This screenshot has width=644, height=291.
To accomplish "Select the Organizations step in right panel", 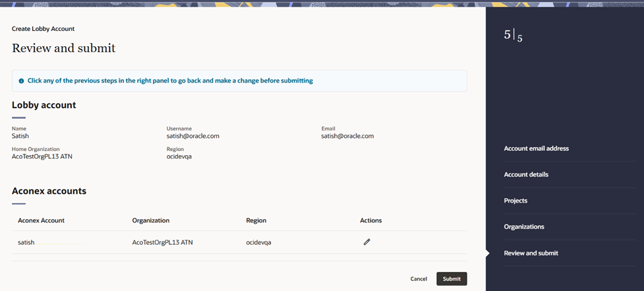I will (x=523, y=227).
